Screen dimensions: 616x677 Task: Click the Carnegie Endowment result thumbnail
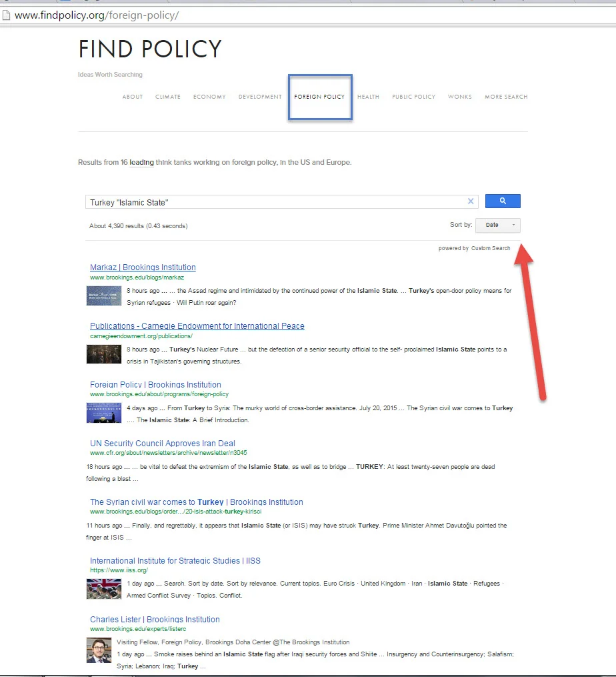pyautogui.click(x=103, y=354)
